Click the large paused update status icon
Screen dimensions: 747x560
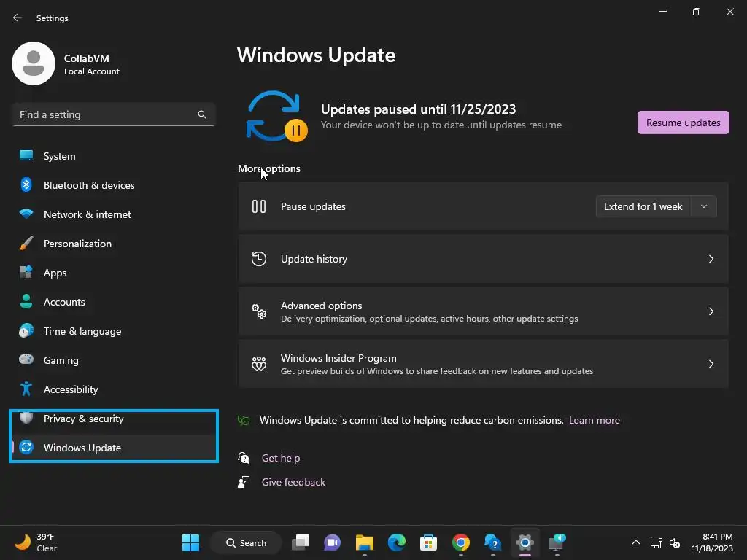click(x=276, y=117)
